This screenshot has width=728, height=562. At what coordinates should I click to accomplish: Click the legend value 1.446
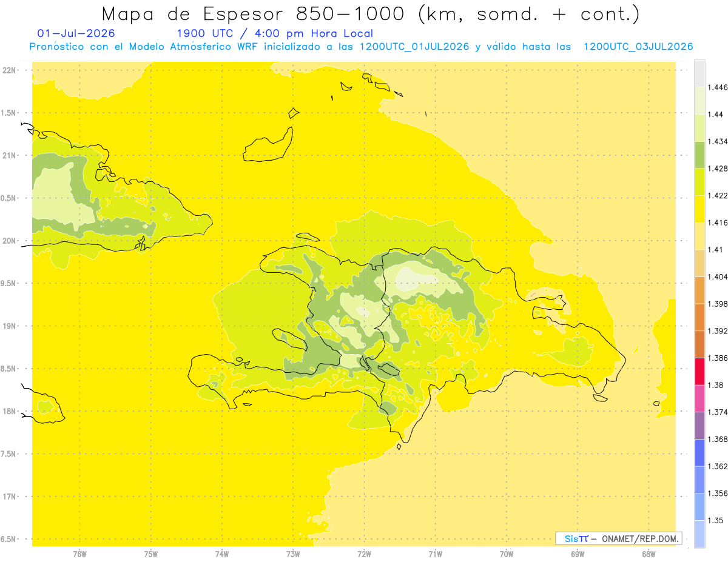(x=718, y=87)
